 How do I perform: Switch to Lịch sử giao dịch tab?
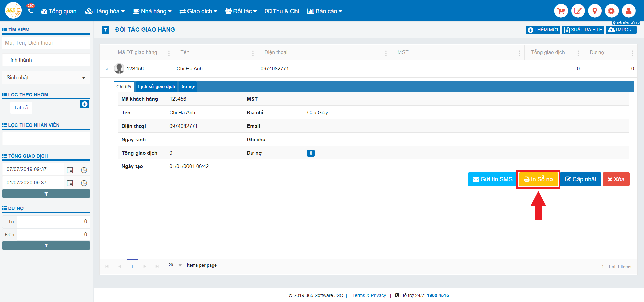click(156, 87)
